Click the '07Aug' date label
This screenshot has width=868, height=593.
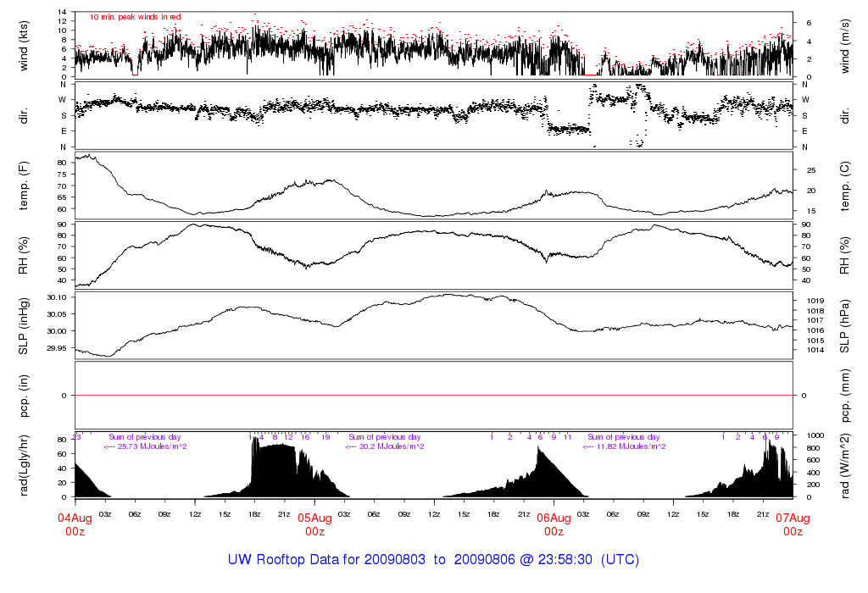(x=793, y=518)
